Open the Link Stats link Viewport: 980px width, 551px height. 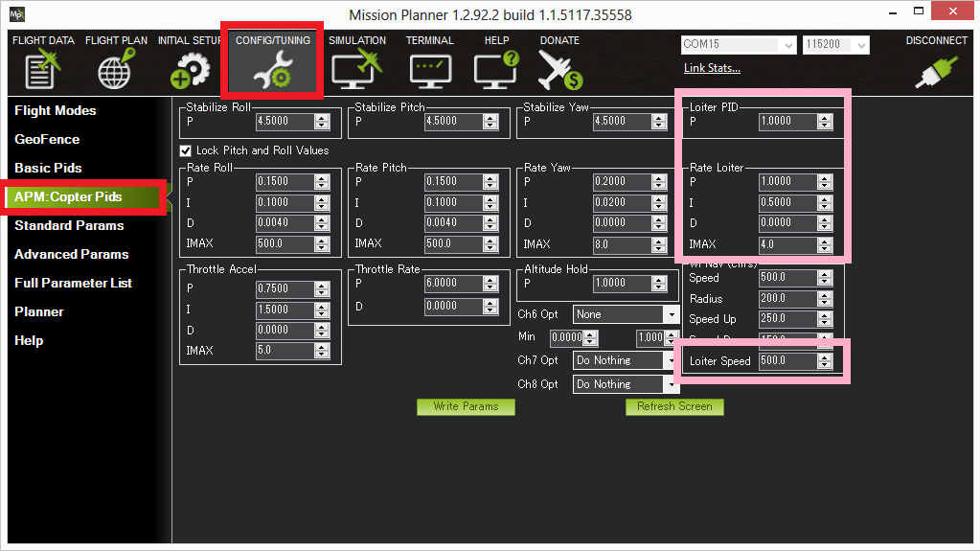point(712,68)
